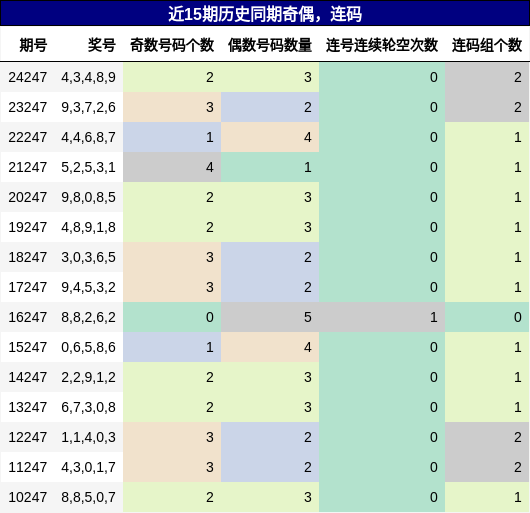
Task: Click prize number 9,8,0,8,5
Action: pos(89,197)
